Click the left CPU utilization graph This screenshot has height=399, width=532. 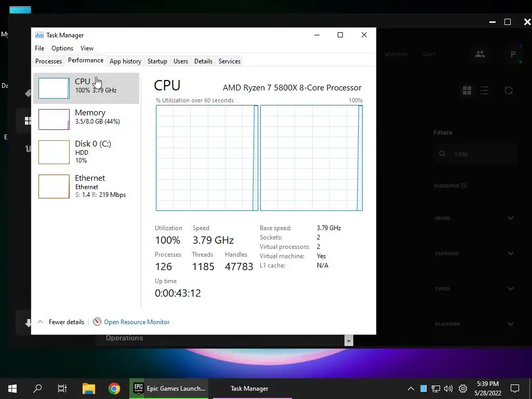pyautogui.click(x=207, y=158)
